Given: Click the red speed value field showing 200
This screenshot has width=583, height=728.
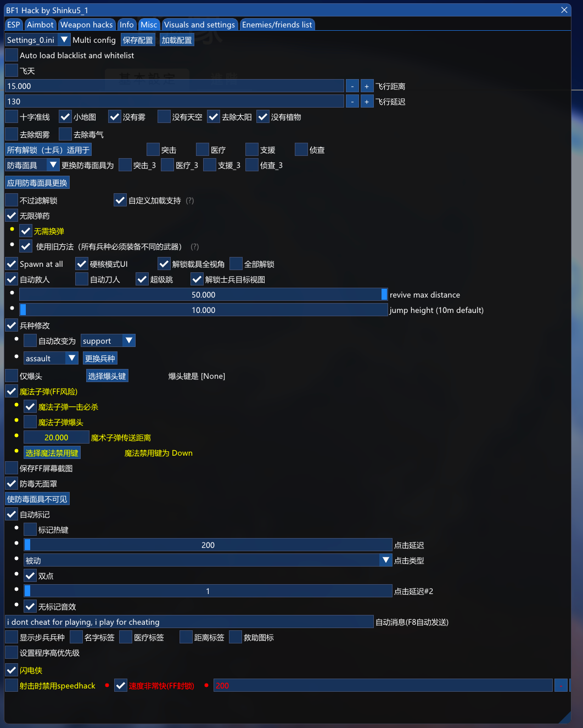Looking at the screenshot, I should [383, 686].
